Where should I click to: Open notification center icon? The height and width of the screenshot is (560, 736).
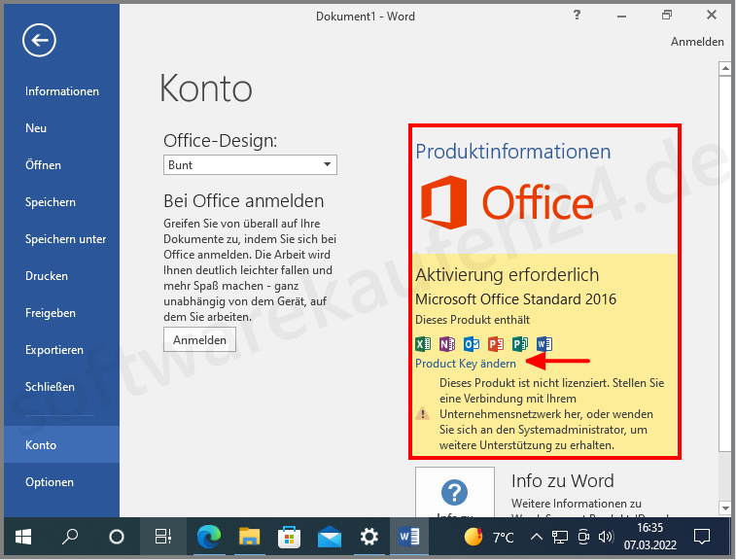point(702,537)
